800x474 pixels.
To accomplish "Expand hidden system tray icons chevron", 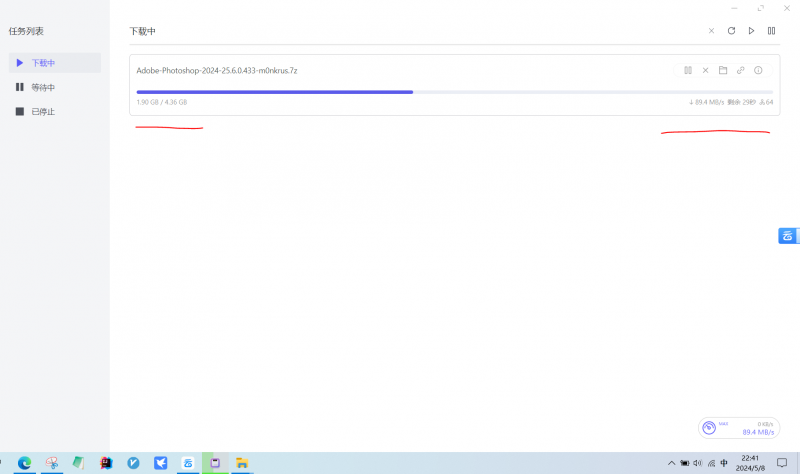I will pos(672,463).
